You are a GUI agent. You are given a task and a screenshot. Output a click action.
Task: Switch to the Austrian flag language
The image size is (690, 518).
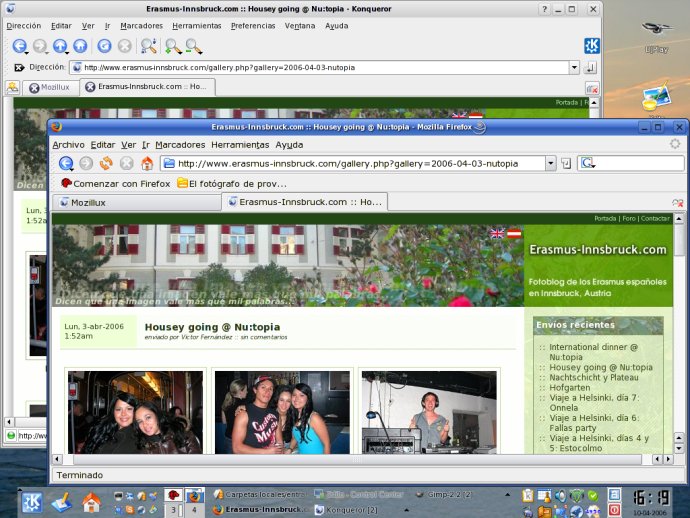(x=514, y=233)
